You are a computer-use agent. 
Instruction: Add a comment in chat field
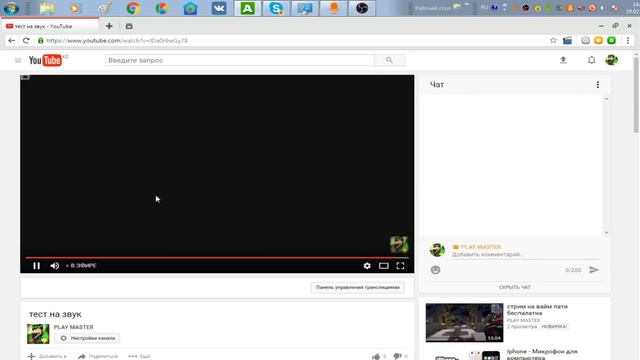(x=526, y=255)
